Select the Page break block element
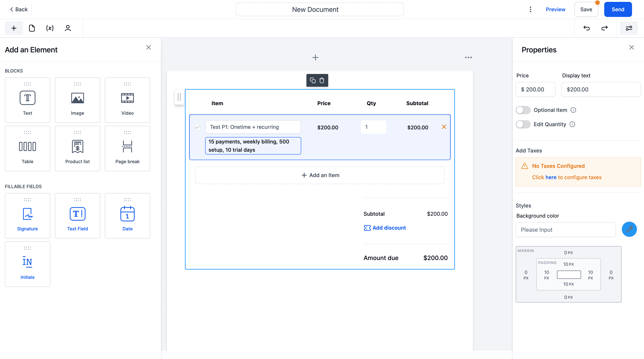This screenshot has width=644, height=359. pos(128,149)
